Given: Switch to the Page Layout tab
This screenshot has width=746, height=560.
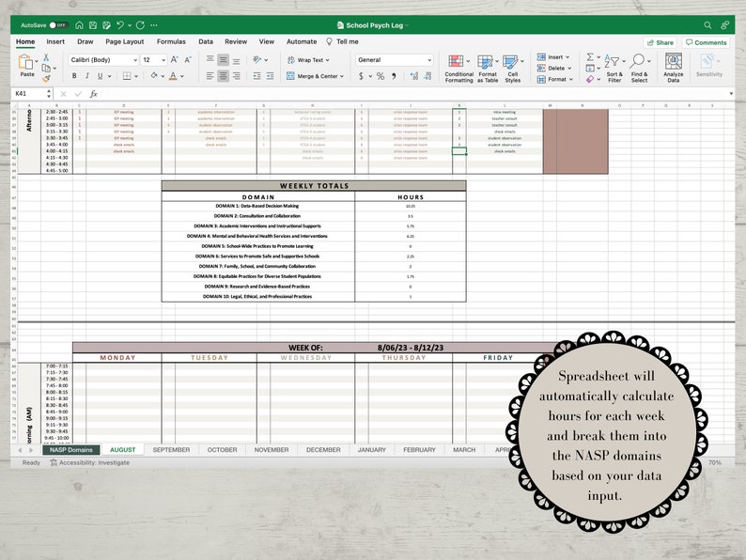Looking at the screenshot, I should point(125,42).
